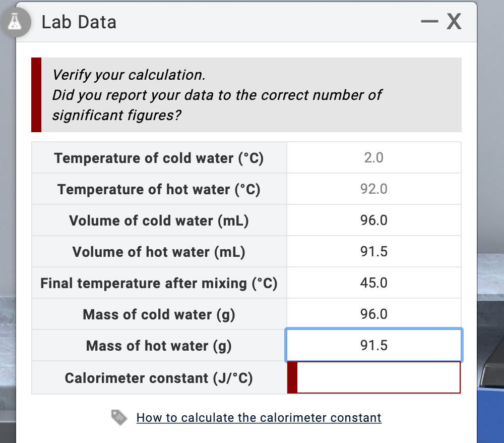This screenshot has height=443, width=504.
Task: Click the Final temperature after mixing 45.0 field
Action: pyautogui.click(x=374, y=283)
